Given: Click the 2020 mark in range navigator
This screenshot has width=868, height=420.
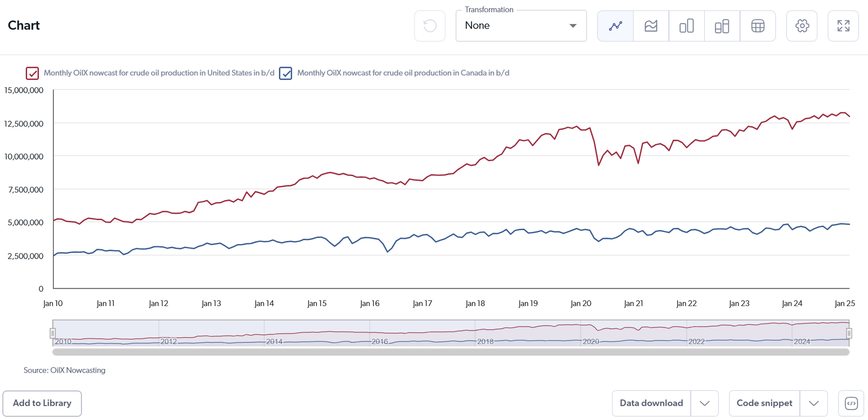Looking at the screenshot, I should point(591,342).
